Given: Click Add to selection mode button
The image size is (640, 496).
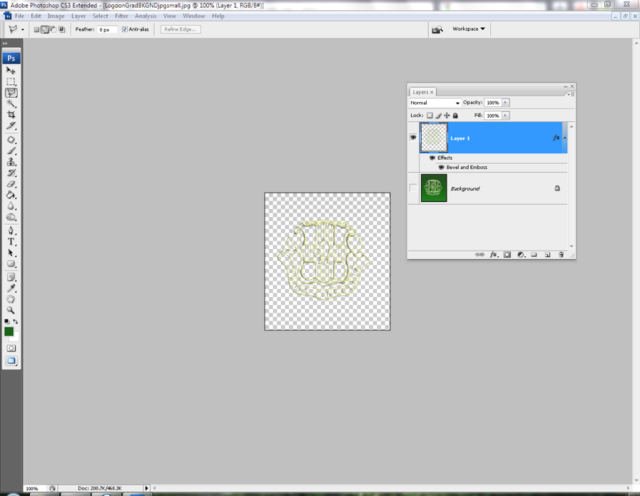Looking at the screenshot, I should (x=45, y=30).
